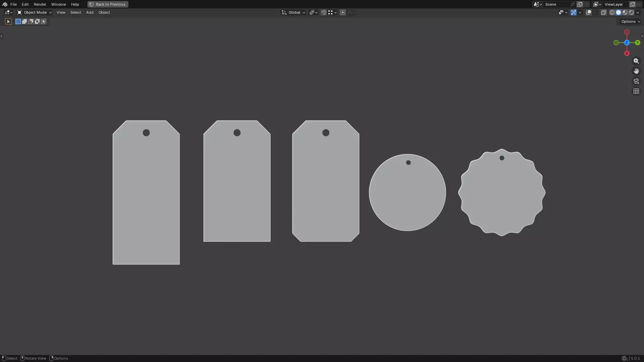Create a new scene with copy icon
Viewport: 644px width, 362px height.
pyautogui.click(x=580, y=4)
